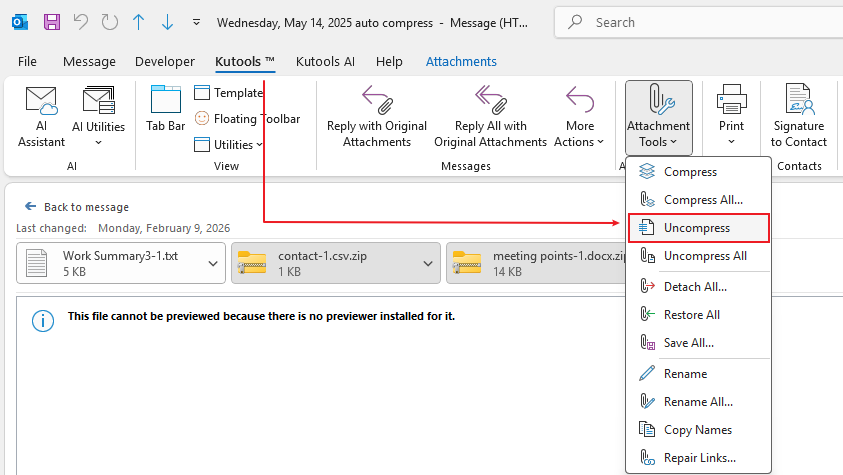Expand the Utilities dropdown in View group
The image size is (843, 475).
coord(229,145)
